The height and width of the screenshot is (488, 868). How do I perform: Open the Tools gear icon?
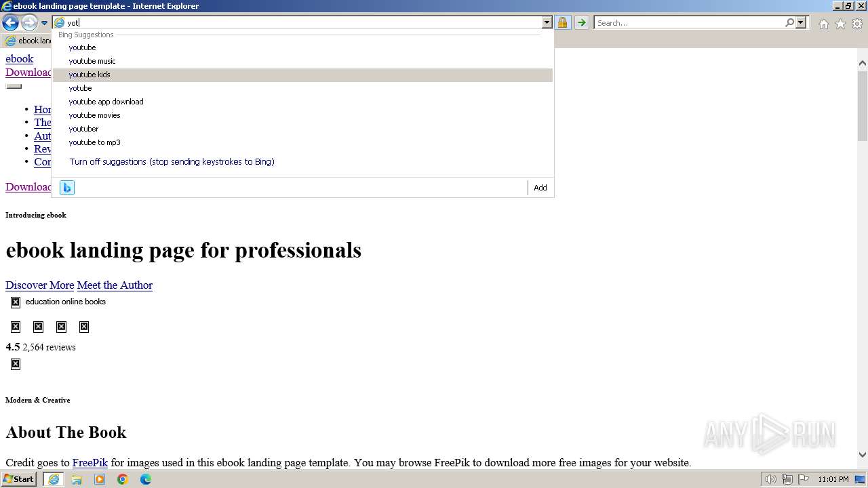pyautogui.click(x=857, y=24)
